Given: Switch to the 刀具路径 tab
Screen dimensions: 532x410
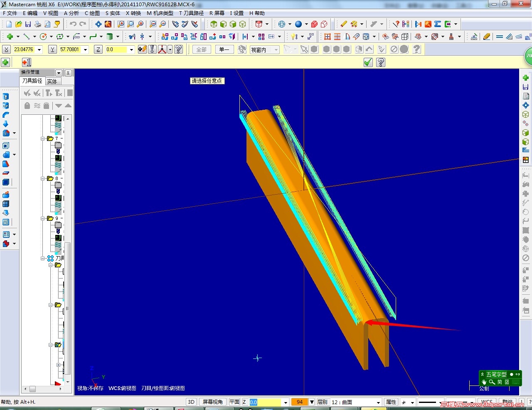Looking at the screenshot, I should (32, 81).
